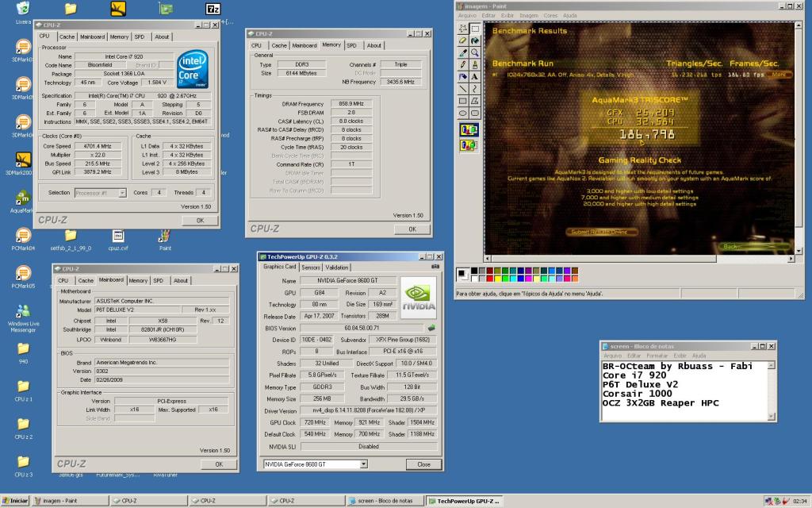This screenshot has width=812, height=508.
Task: Switch to TechPowerUp GPU-Z taskbar button
Action: (464, 501)
